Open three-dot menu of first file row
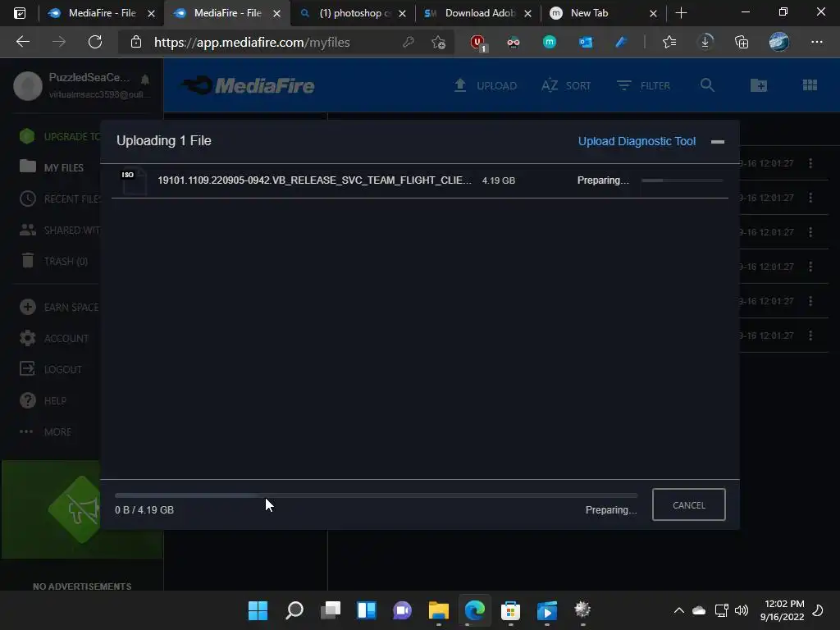 (x=810, y=163)
